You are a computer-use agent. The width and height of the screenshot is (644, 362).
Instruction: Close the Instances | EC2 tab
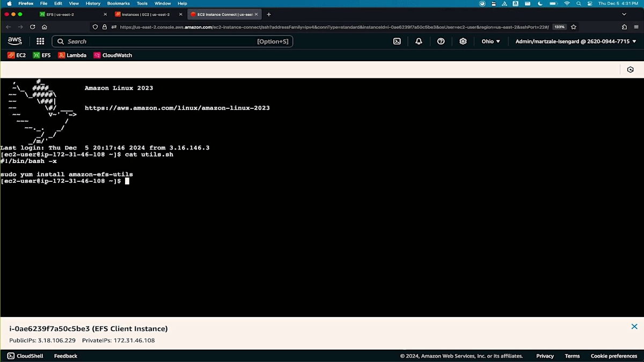tap(180, 14)
